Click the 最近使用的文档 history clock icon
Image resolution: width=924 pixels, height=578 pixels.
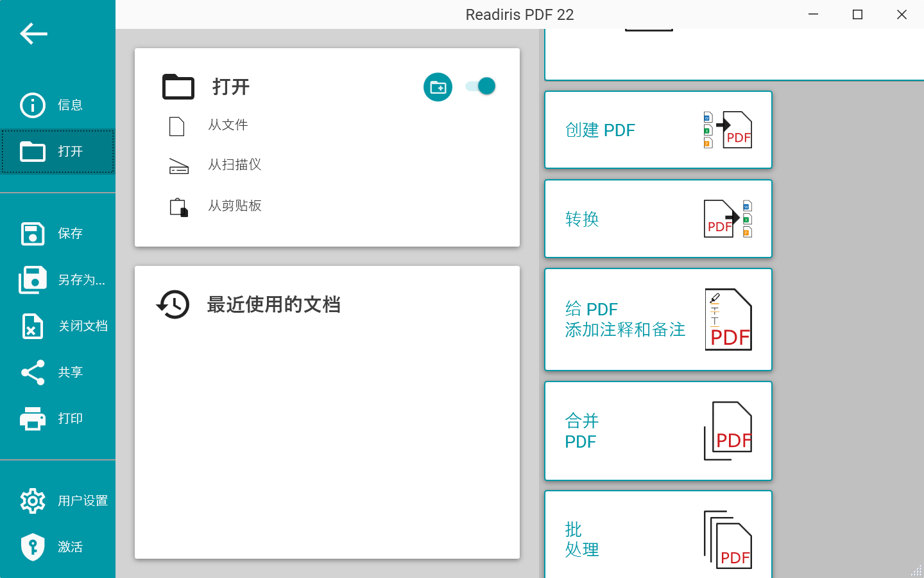(x=173, y=304)
